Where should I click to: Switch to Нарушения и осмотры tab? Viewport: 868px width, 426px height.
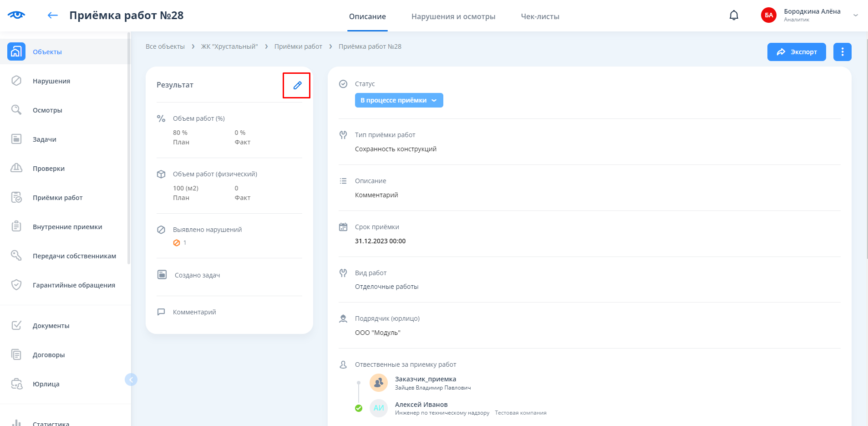point(453,16)
